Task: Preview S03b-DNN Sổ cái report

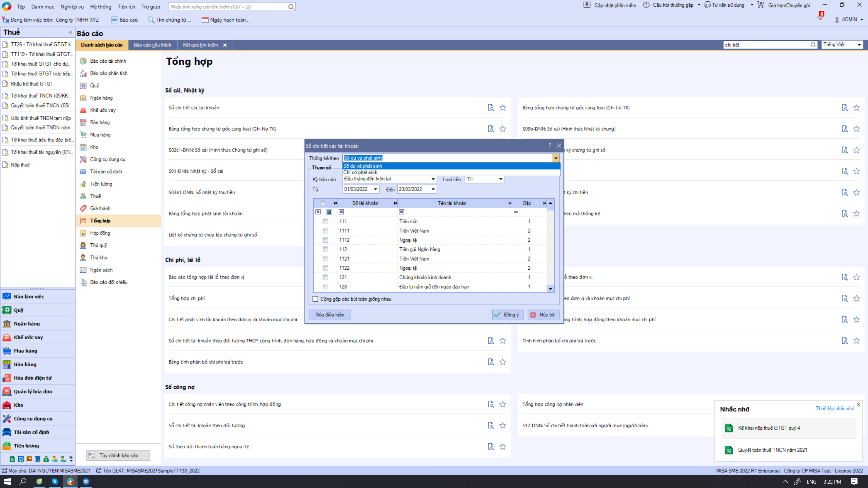Action: (845, 129)
